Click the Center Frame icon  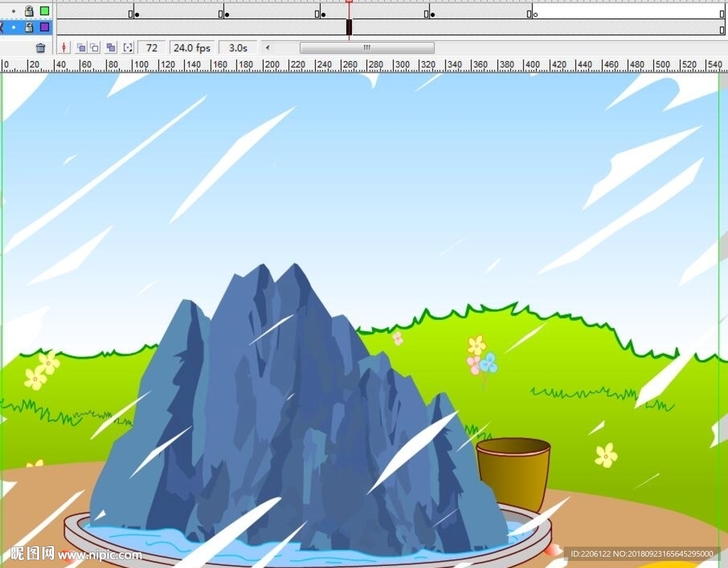click(65, 48)
